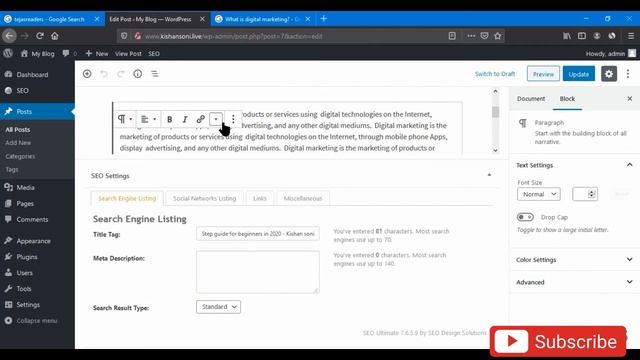Collapse the SEO Settings meta box
The image size is (640, 360).
pos(489,176)
